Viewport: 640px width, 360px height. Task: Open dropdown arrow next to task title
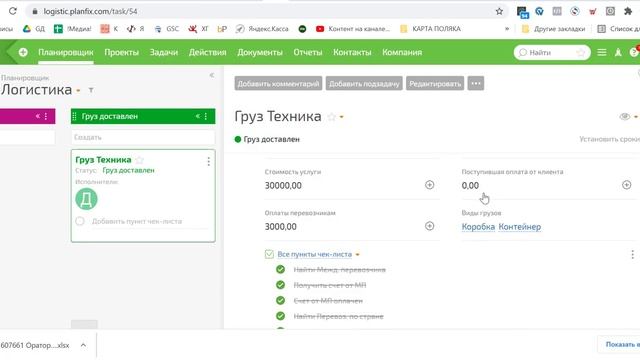click(x=342, y=118)
